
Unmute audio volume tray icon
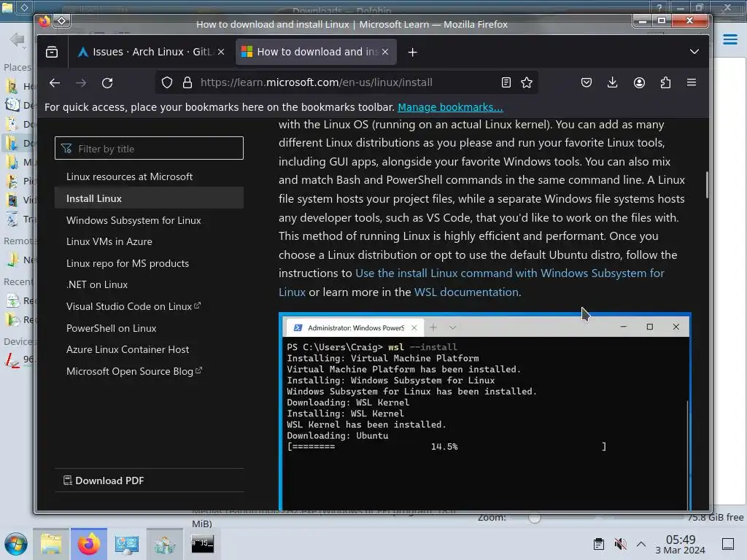(x=620, y=544)
